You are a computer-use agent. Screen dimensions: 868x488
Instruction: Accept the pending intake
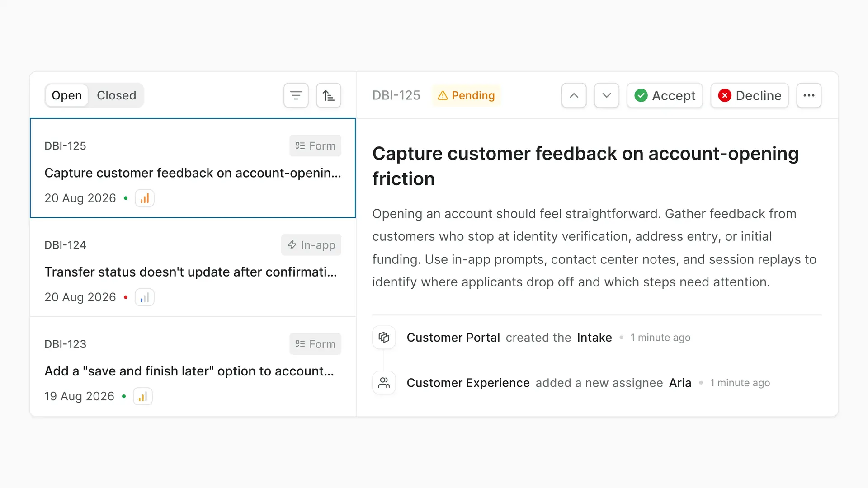665,95
